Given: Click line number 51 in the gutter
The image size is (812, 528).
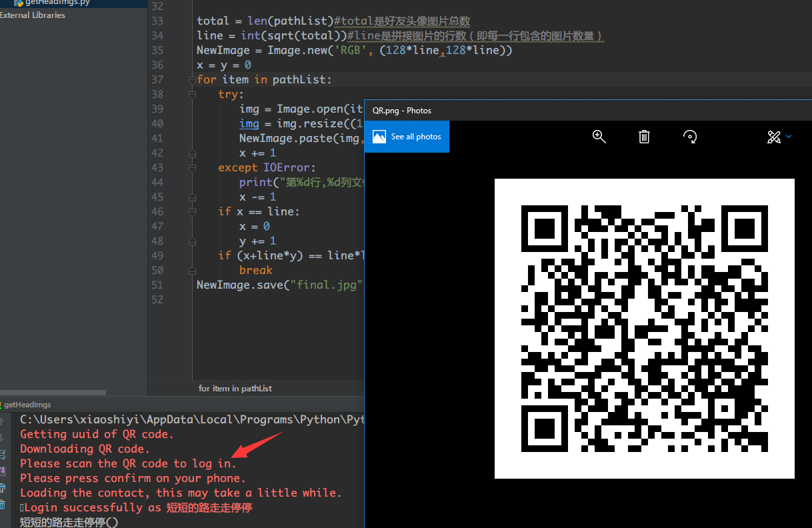Looking at the screenshot, I should point(157,285).
